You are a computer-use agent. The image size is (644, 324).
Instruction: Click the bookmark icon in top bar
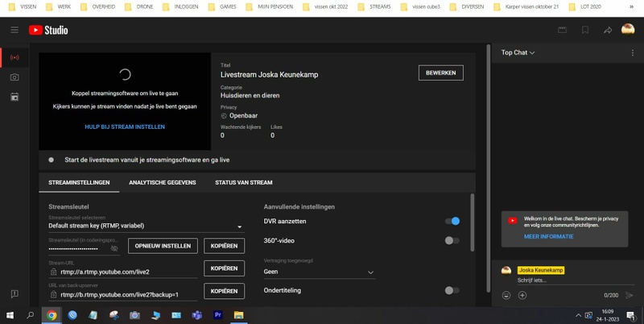pyautogui.click(x=585, y=30)
